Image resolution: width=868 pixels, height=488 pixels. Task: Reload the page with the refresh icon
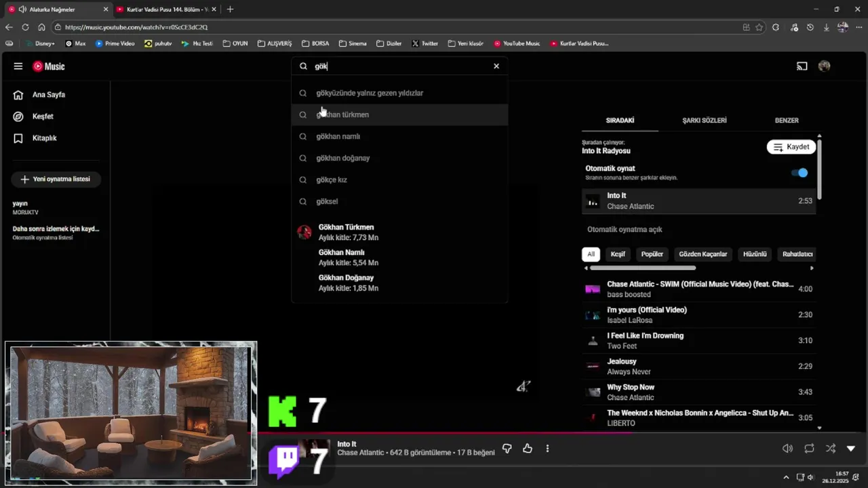[25, 27]
